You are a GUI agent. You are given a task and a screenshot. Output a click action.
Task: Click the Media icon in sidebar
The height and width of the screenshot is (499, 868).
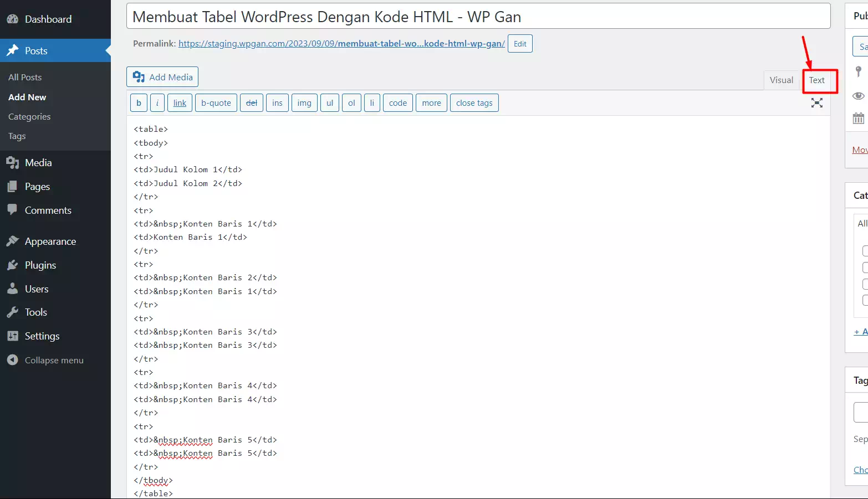click(x=13, y=163)
